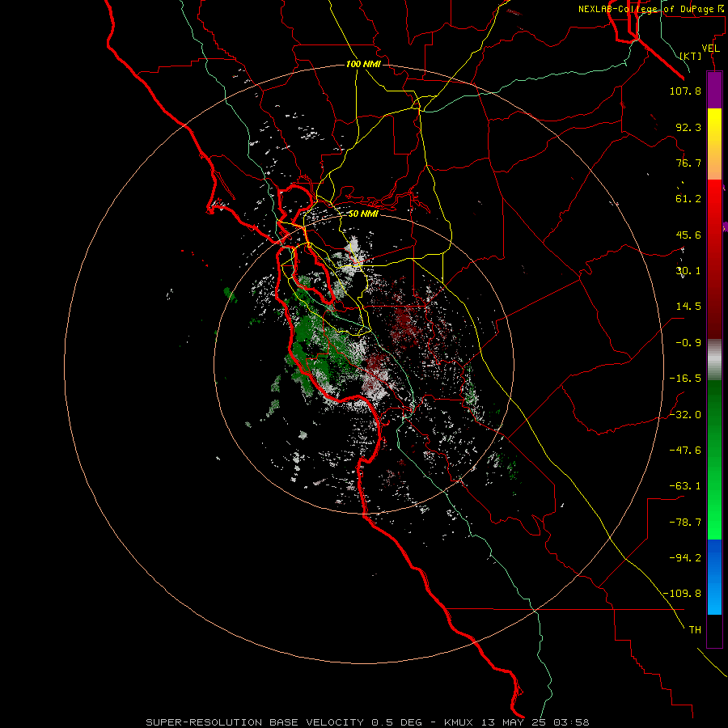Click the 107.8 scale value
Viewport: 728px width, 728px height.
coord(685,91)
